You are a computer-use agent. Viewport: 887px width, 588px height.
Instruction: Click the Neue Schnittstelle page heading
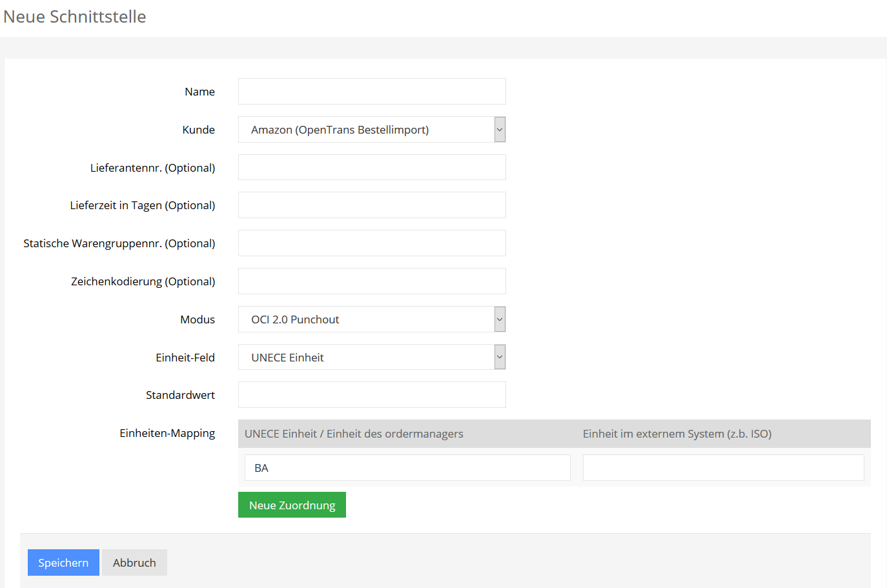(75, 17)
